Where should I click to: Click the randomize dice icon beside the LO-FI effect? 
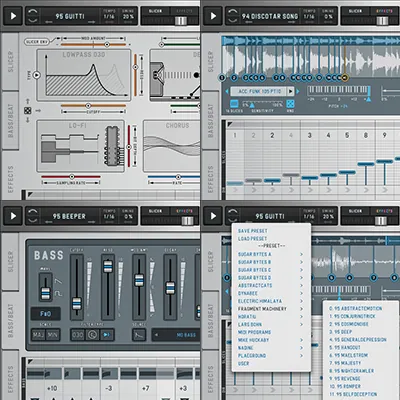[x=28, y=111]
